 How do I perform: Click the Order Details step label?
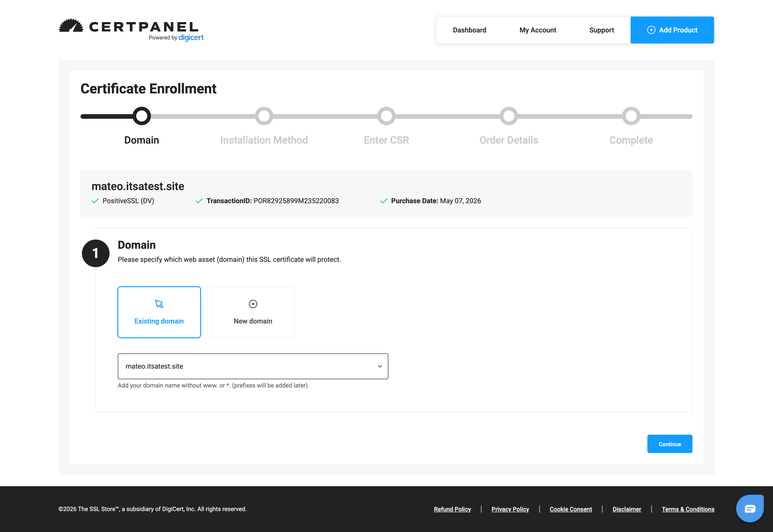tap(509, 140)
